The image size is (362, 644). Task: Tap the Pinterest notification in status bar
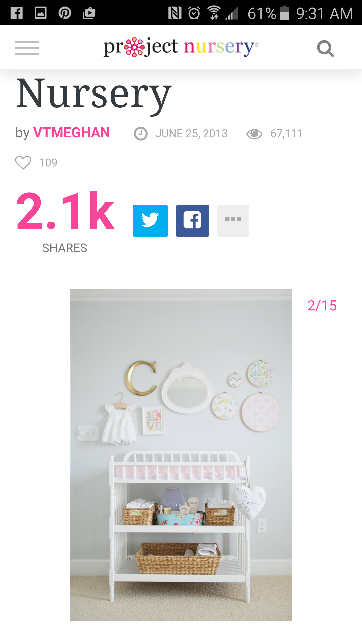coord(65,13)
